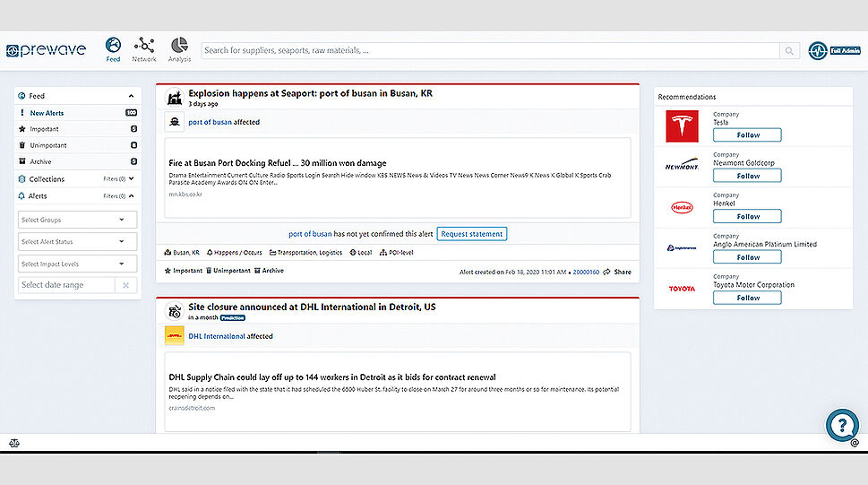Click the Henkel logo in Recommendations

click(682, 207)
